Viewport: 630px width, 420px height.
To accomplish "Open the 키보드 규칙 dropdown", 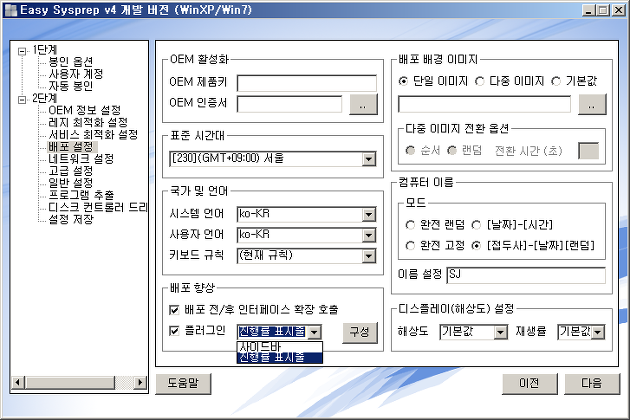I will 369,256.
